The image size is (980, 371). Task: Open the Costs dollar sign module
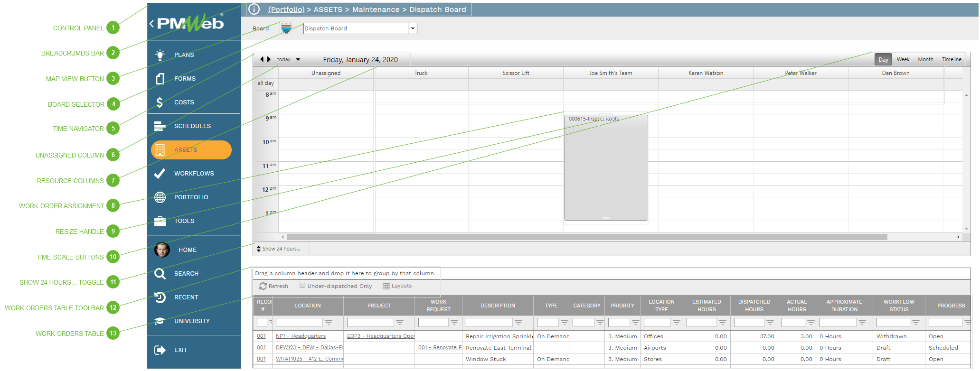coord(160,102)
